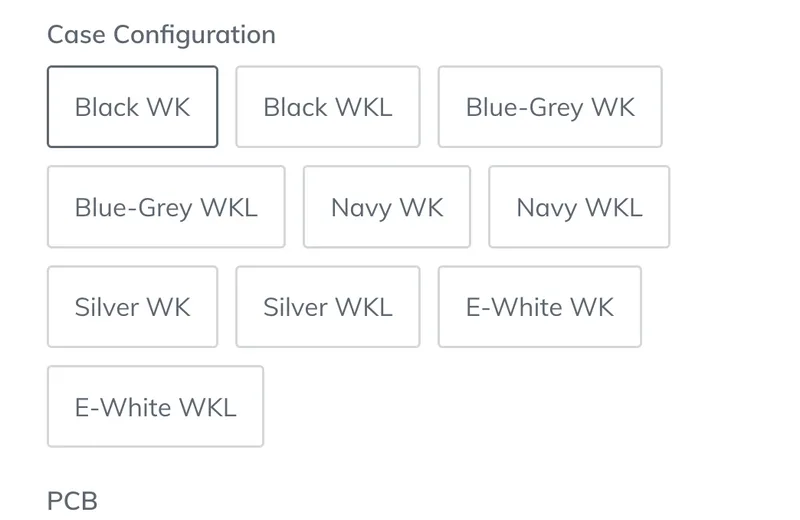
Task: Switch to the E-White WK variant button
Action: point(539,307)
